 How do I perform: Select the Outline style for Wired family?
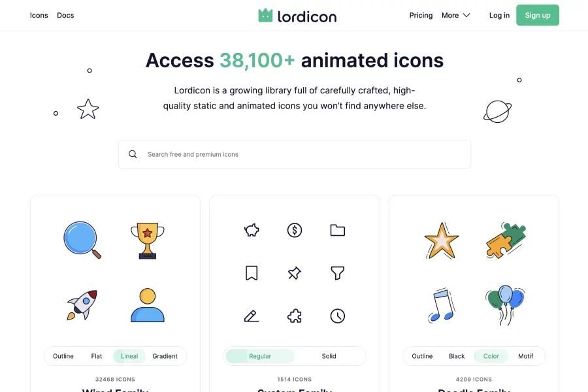63,356
